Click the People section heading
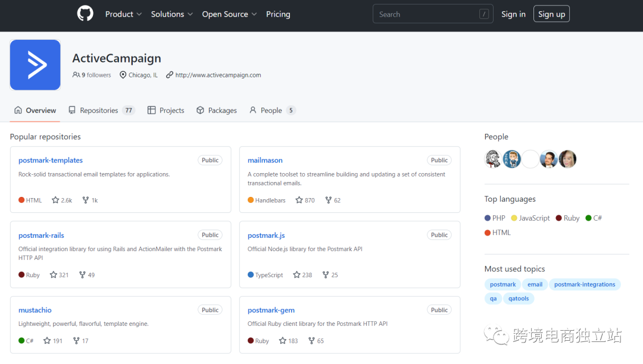The width and height of the screenshot is (643, 364). 496,136
